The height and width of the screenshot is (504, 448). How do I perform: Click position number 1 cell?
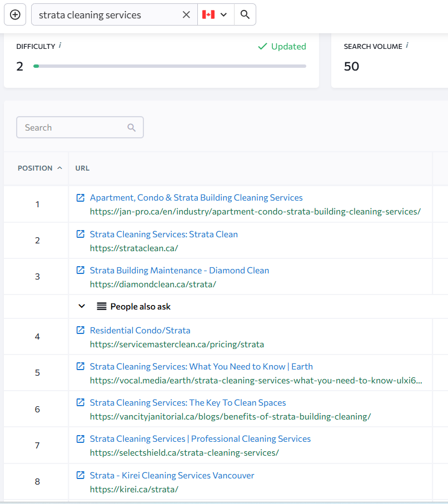(x=37, y=204)
